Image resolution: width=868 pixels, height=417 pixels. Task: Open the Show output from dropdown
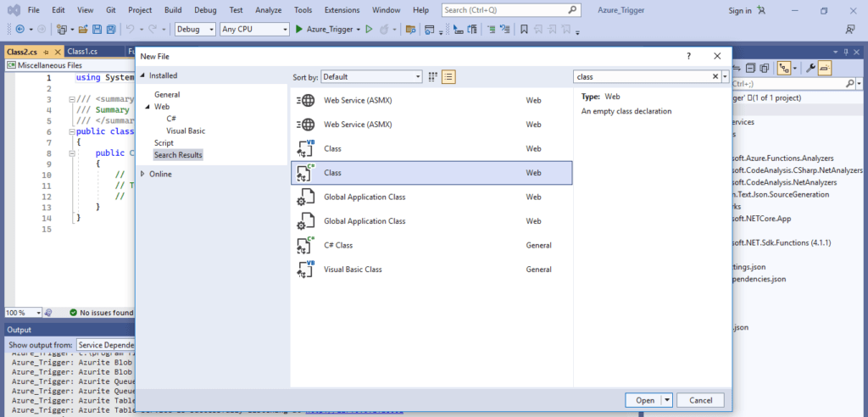[x=106, y=344]
